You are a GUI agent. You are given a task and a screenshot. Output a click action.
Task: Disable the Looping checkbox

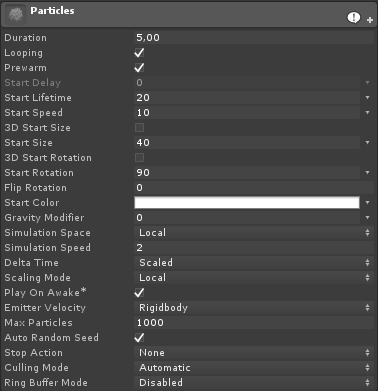click(x=139, y=53)
